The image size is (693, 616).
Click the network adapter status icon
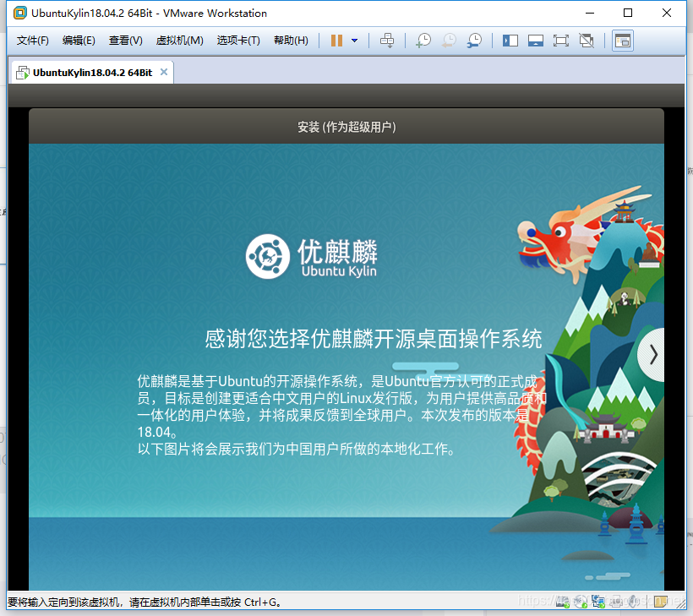coord(598,602)
